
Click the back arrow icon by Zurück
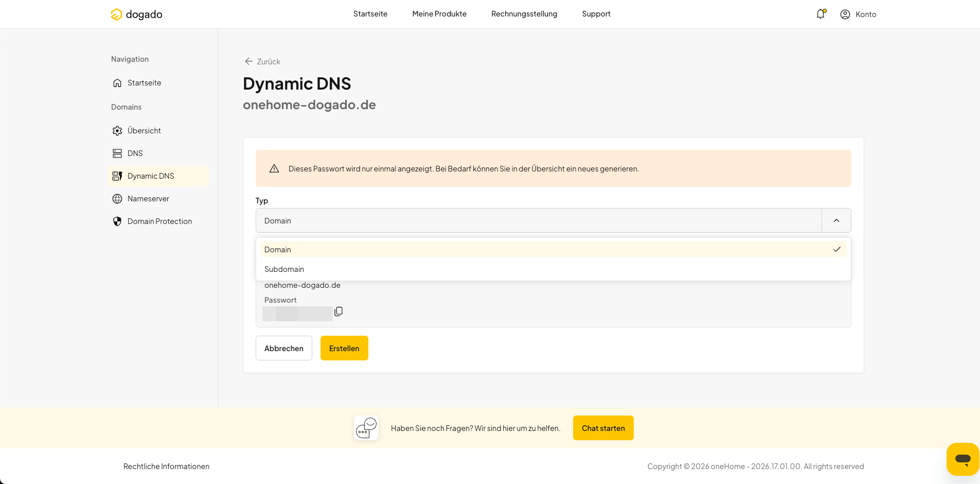248,61
